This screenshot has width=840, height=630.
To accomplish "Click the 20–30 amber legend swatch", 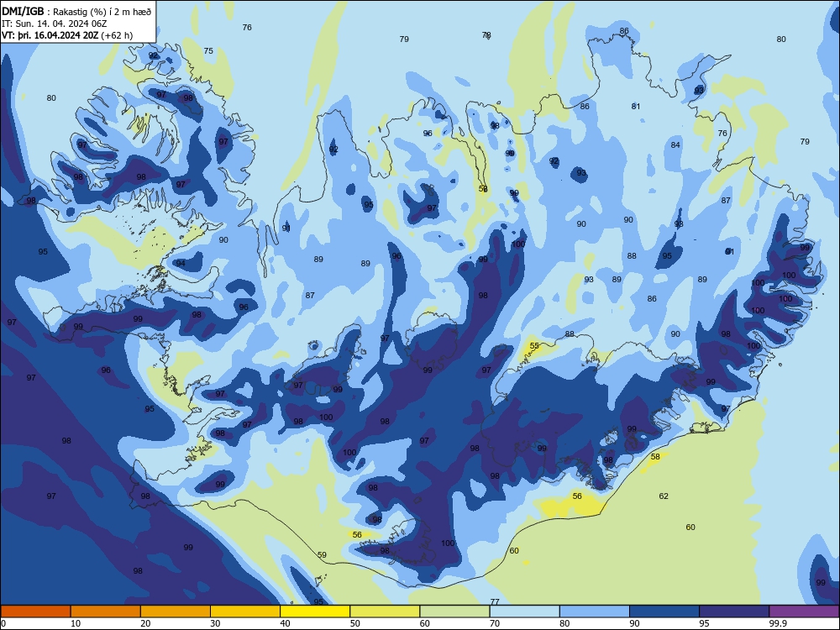I will coord(176,612).
